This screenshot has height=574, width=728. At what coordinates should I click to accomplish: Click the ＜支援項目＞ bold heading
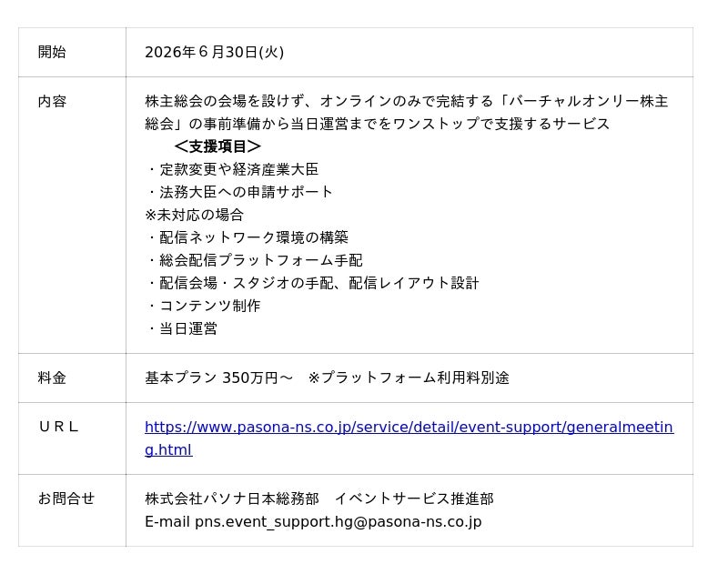217,146
